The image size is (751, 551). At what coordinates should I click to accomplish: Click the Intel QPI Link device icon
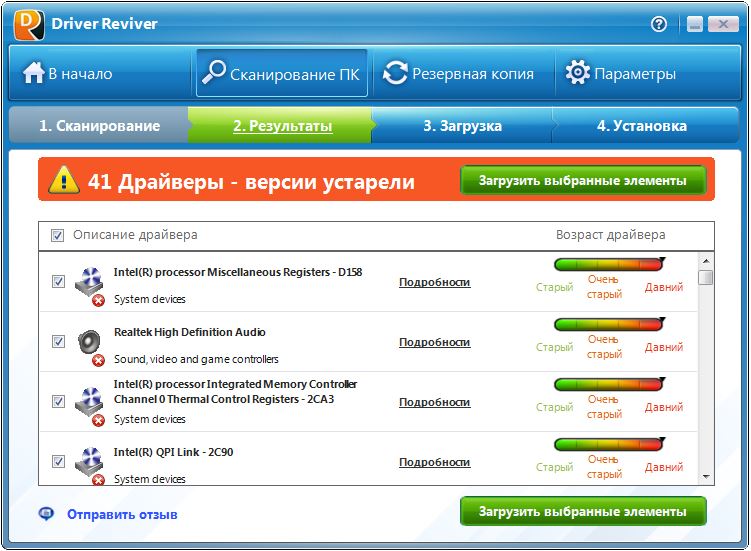[90, 462]
